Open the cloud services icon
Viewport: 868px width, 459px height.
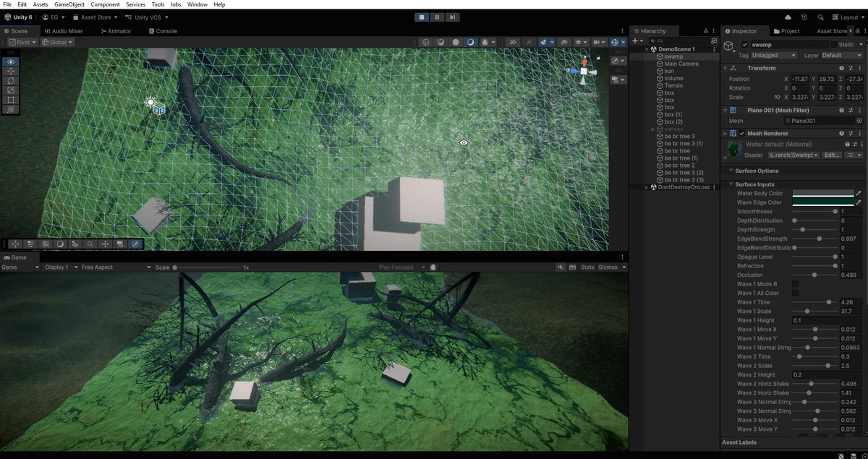coord(788,17)
